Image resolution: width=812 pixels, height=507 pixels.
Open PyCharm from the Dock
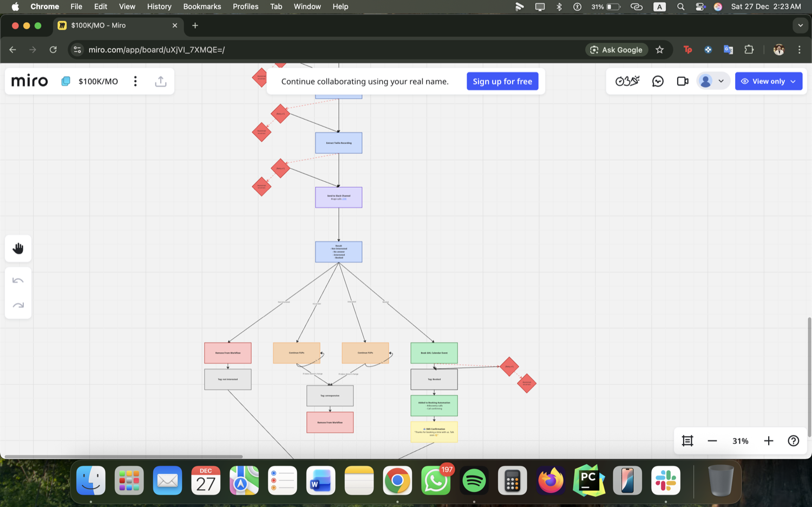pyautogui.click(x=589, y=480)
